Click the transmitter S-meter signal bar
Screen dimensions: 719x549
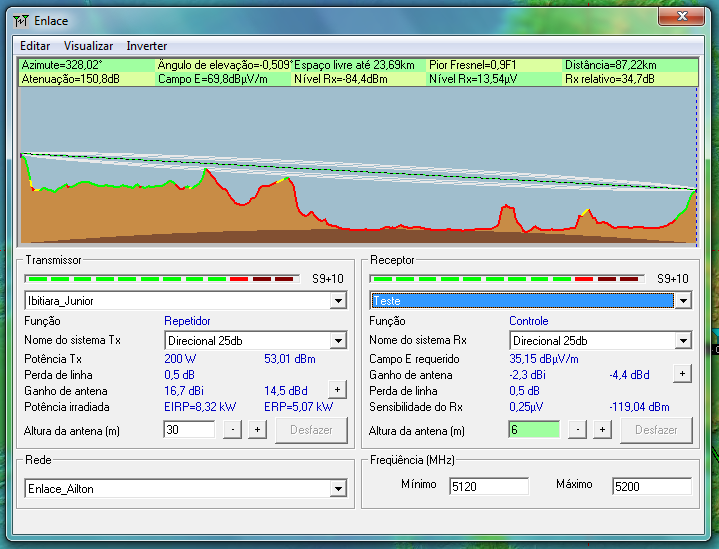click(160, 279)
